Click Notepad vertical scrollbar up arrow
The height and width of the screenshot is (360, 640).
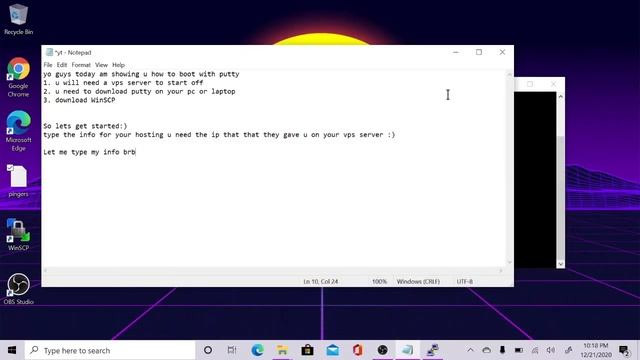click(x=509, y=74)
